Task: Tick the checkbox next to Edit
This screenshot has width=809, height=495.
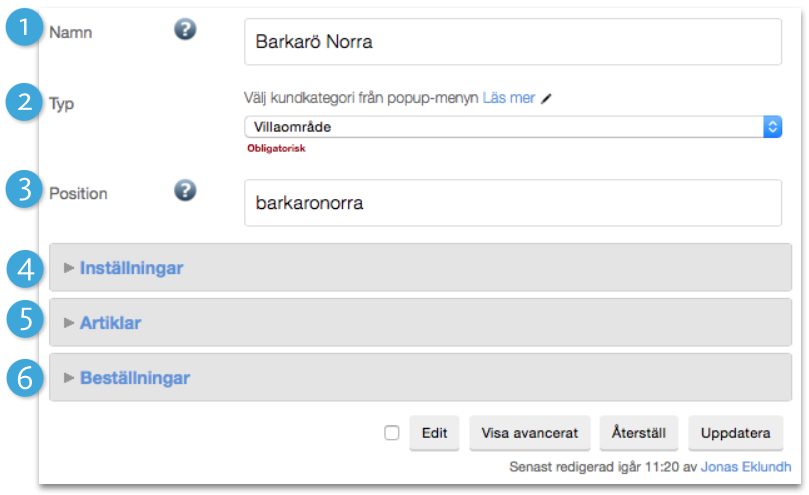Action: point(392,433)
